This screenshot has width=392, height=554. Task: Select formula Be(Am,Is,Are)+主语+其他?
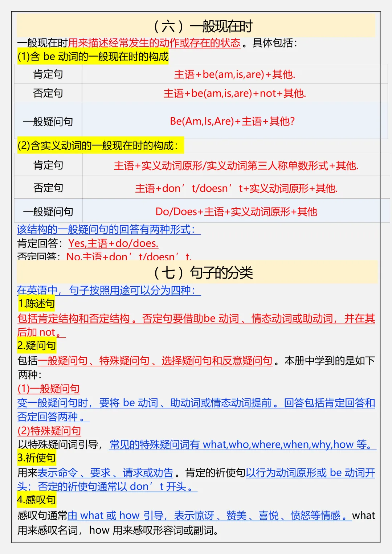232,121
